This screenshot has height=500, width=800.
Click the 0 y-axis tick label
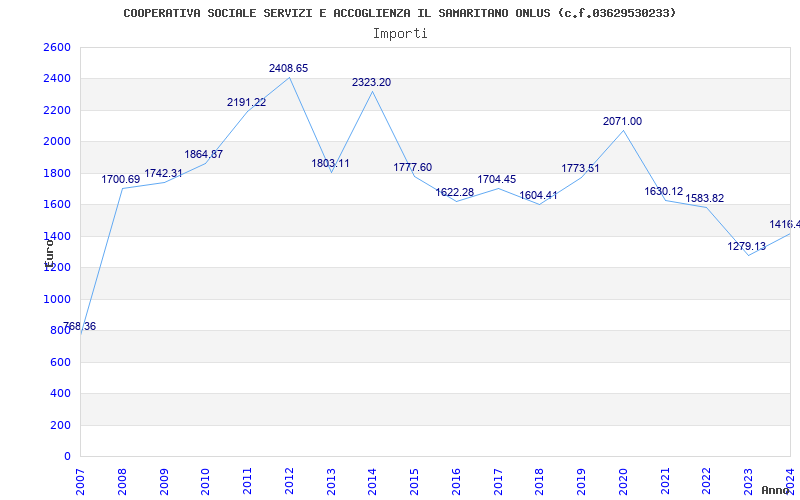pyautogui.click(x=67, y=457)
